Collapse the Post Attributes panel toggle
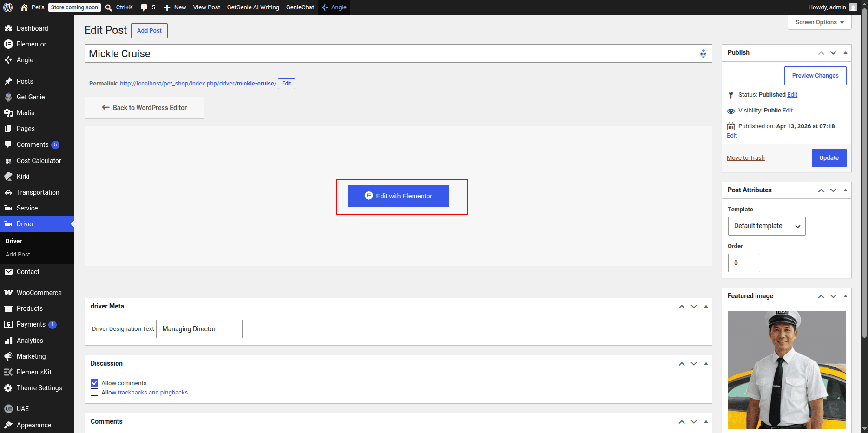This screenshot has width=868, height=433. pyautogui.click(x=845, y=190)
